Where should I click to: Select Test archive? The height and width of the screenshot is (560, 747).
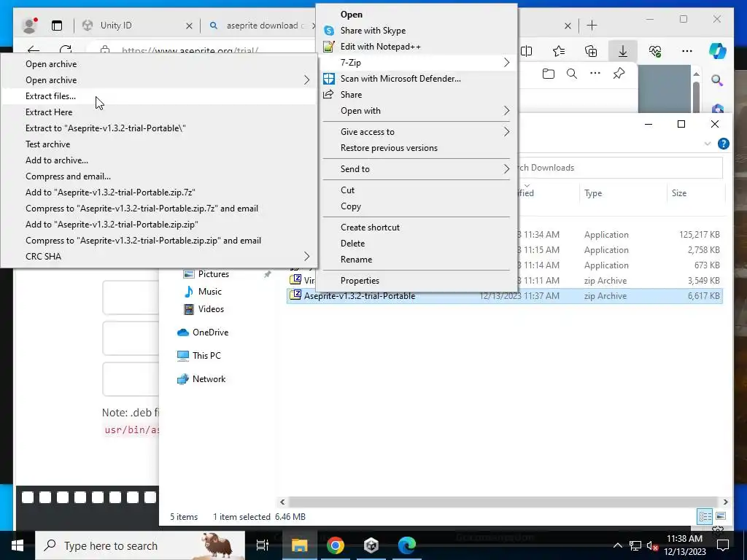point(47,144)
